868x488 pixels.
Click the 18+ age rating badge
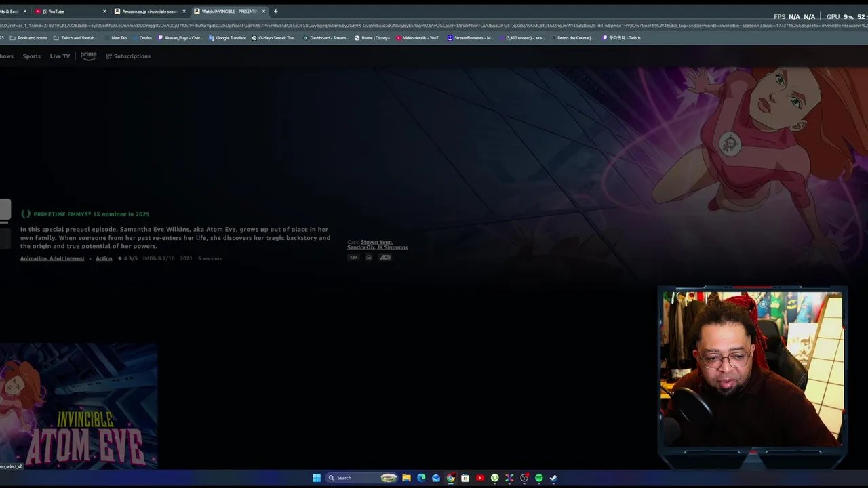(x=353, y=258)
